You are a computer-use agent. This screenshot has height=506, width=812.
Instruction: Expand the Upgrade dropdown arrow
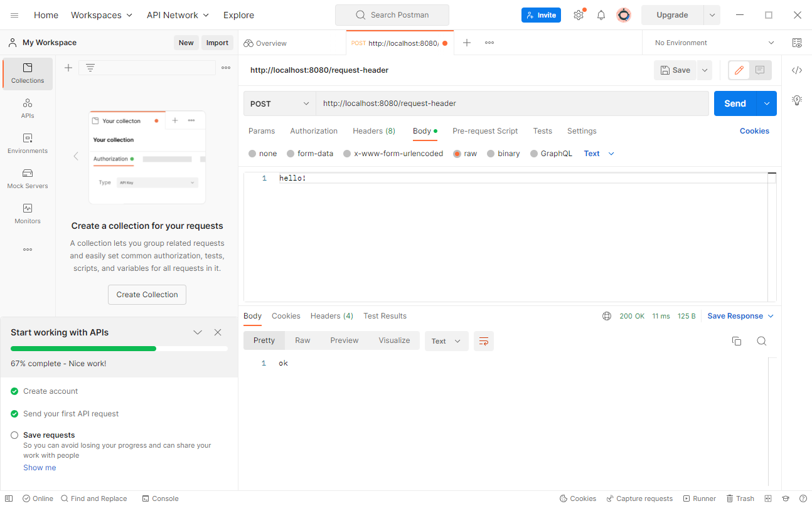[712, 15]
